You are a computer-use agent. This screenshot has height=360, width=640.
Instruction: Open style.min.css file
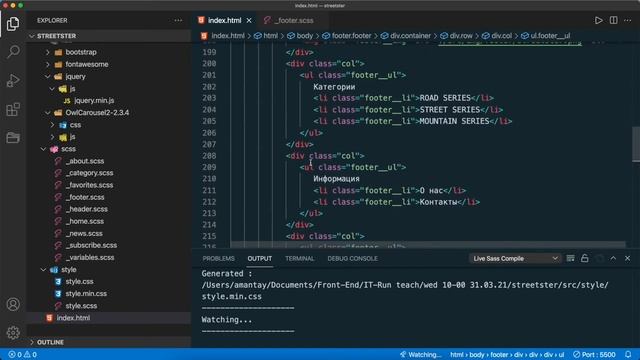pyautogui.click(x=86, y=294)
